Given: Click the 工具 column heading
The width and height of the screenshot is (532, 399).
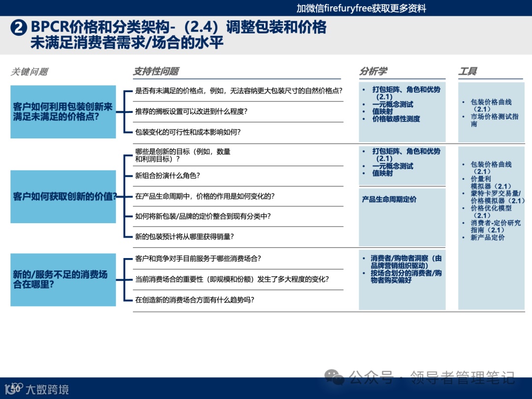Looking at the screenshot, I should click(x=467, y=71).
